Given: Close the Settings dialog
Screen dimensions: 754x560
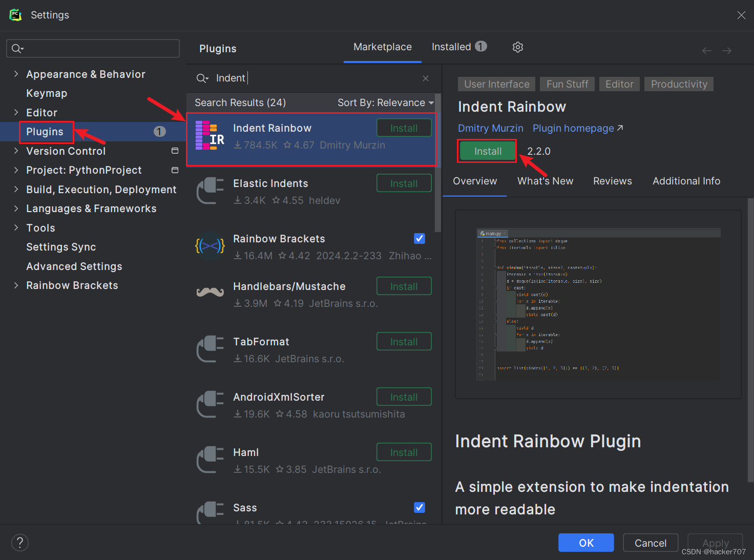Looking at the screenshot, I should click(x=741, y=15).
